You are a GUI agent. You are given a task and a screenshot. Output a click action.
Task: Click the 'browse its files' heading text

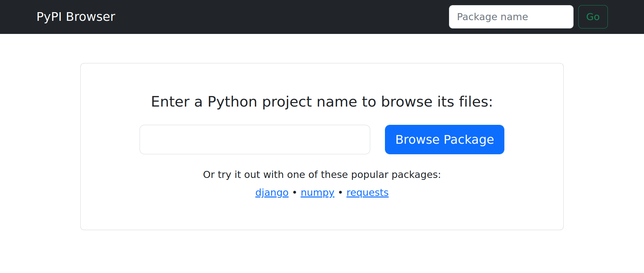tap(436, 102)
